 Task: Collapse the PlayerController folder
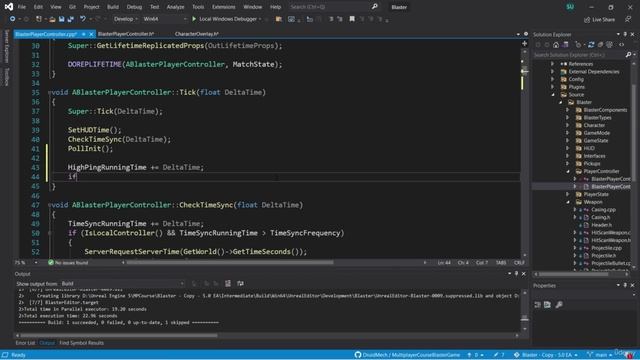coord(568,171)
